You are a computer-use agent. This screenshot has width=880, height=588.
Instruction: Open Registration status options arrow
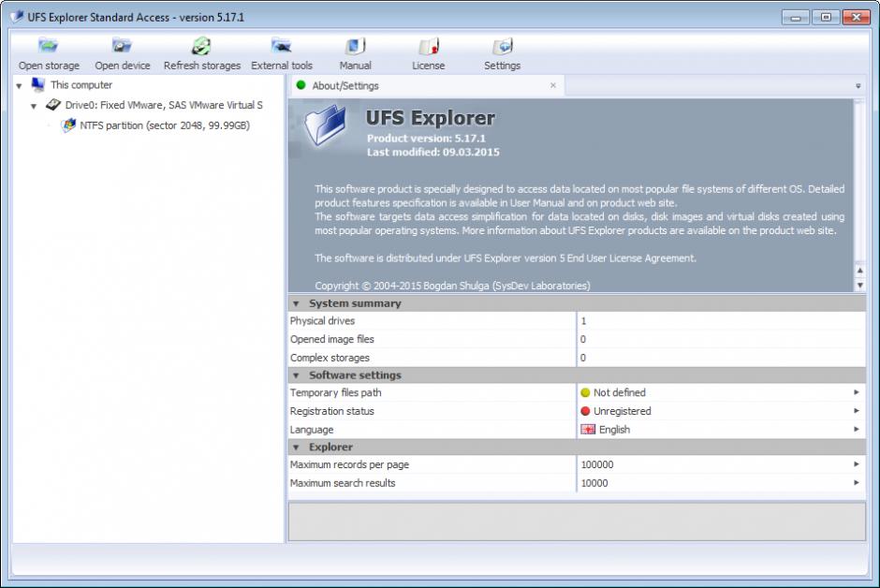[857, 411]
